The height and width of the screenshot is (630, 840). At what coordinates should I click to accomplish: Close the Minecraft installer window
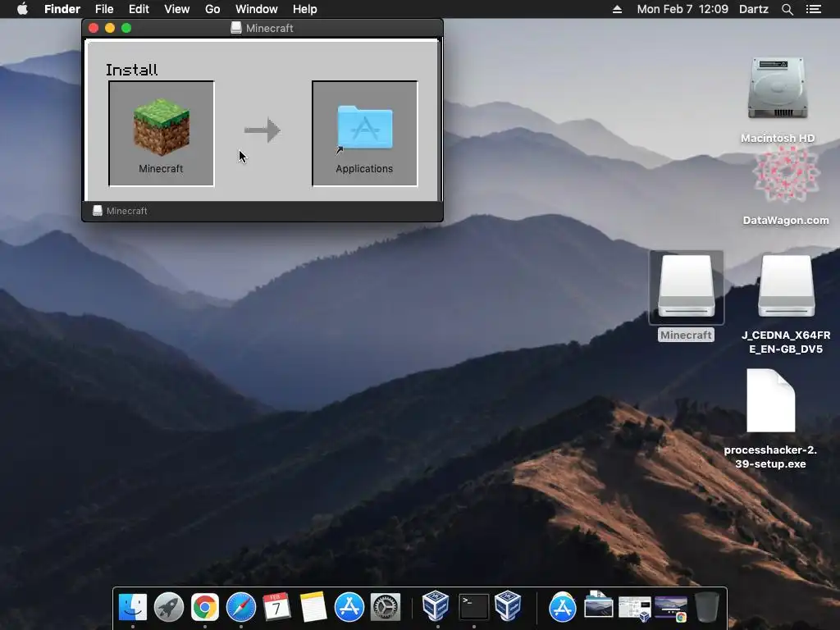tap(94, 28)
